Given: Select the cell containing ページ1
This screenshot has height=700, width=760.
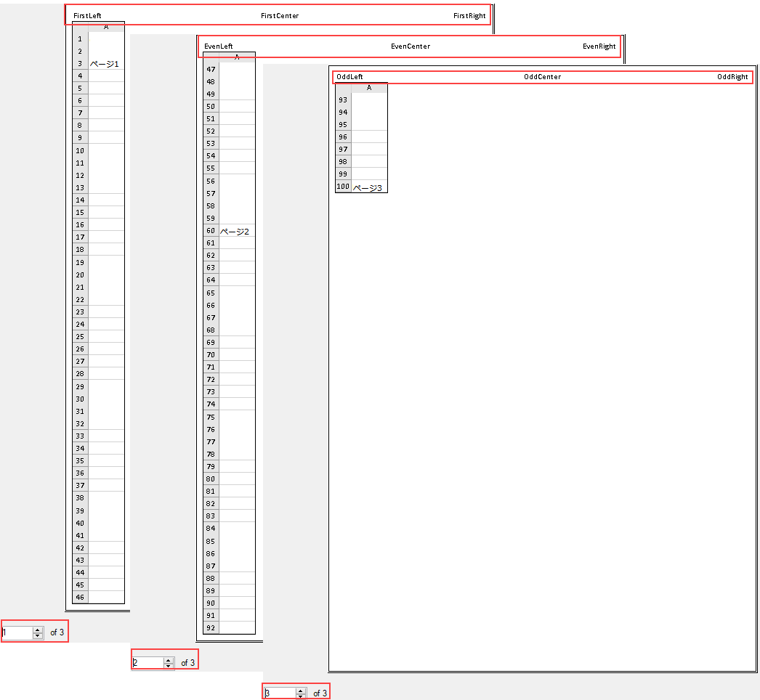Looking at the screenshot, I should 106,65.
